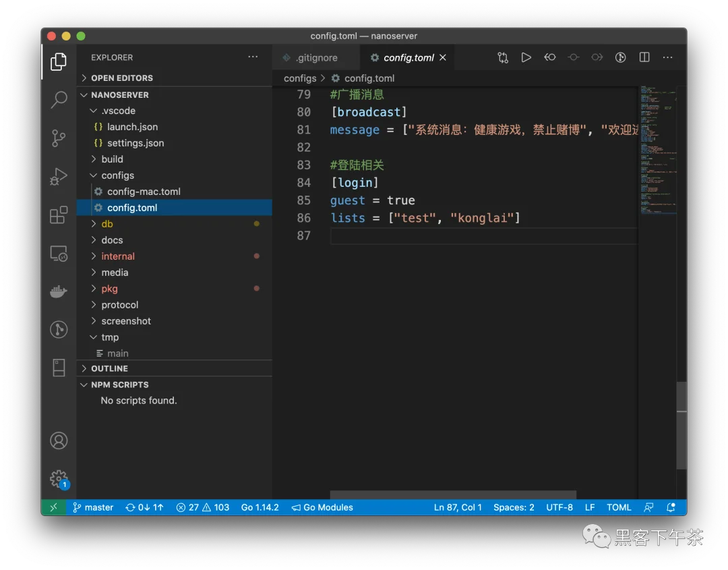728x570 pixels.
Task: Click the sync changes 0↓ 1↑ indicator
Action: pyautogui.click(x=144, y=507)
